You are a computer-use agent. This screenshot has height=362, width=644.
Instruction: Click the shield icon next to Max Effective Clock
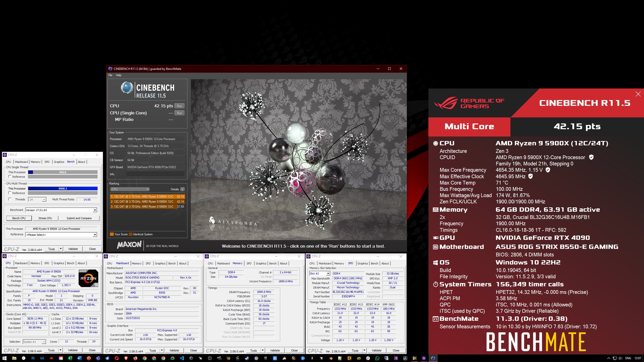coord(531,176)
